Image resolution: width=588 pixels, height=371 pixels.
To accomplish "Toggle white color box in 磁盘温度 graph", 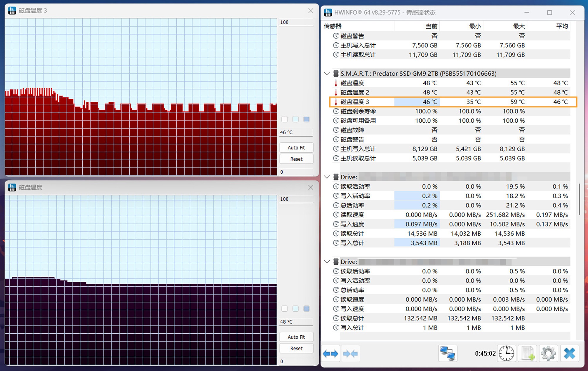I will (285, 309).
